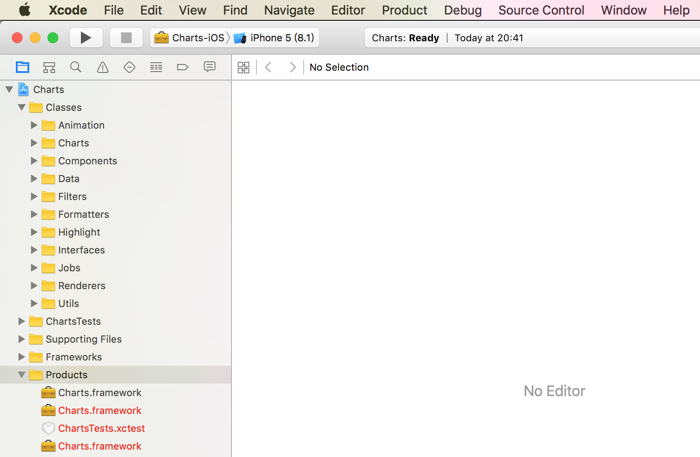Open the Breakpoint navigator icon
This screenshot has height=457, width=700.
coord(183,67)
